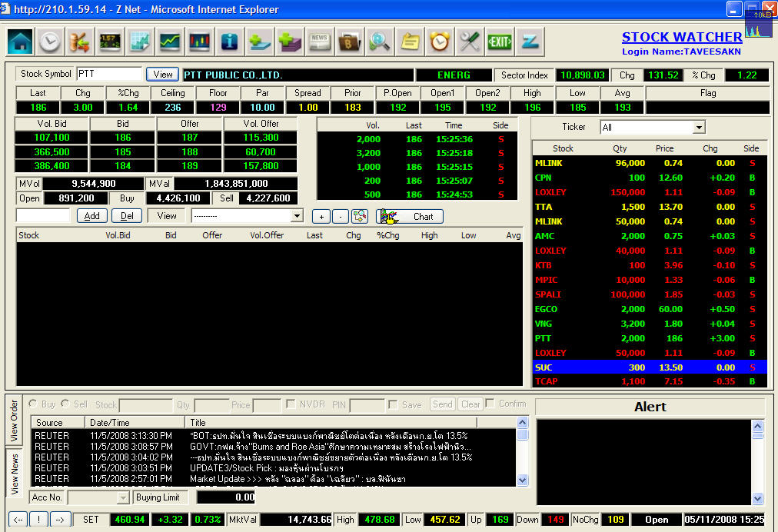Click the purple stack with plus icon
Viewport: 778px width, 532px height.
point(289,42)
